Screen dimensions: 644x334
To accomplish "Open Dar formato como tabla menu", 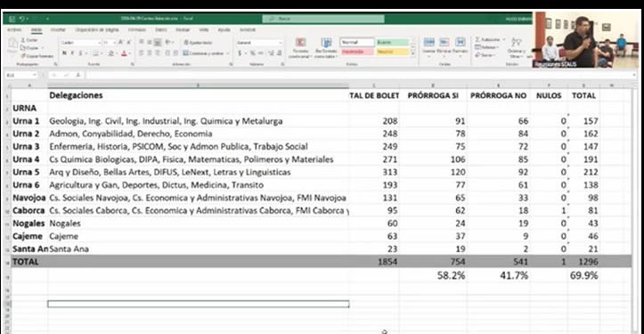I will 326,48.
